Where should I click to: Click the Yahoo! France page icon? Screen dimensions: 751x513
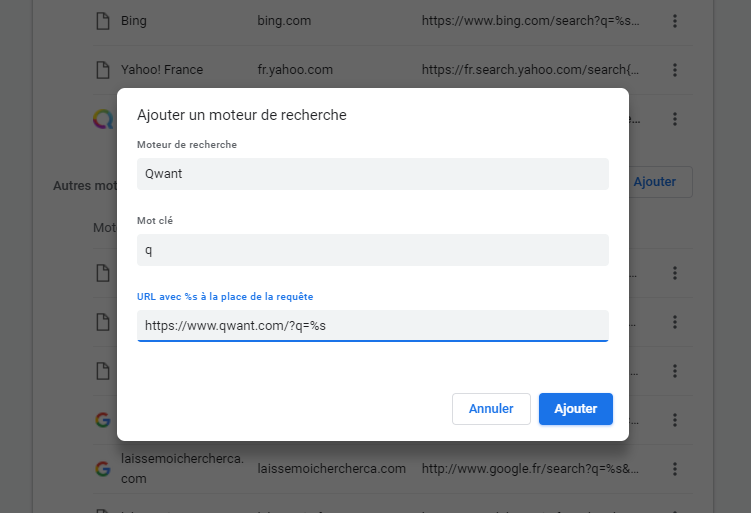click(x=101, y=70)
